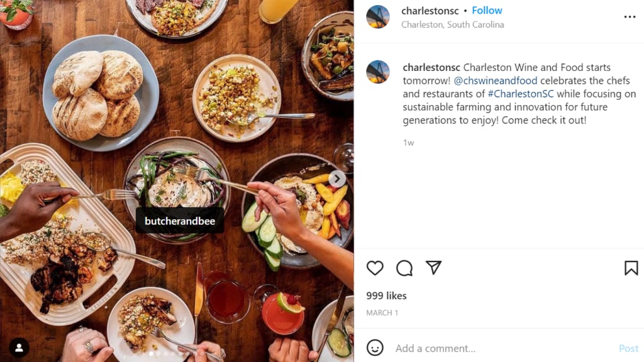Share the post with the paper plane icon
This screenshot has width=644, height=362.
[433, 268]
